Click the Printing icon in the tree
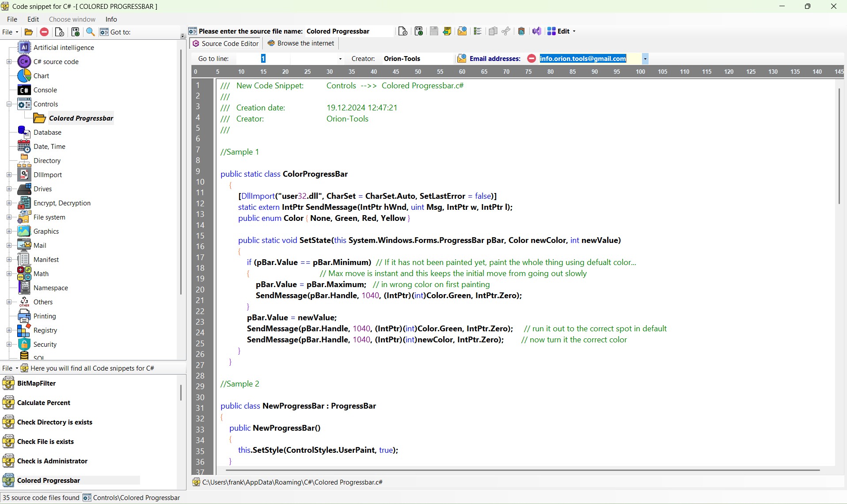Image resolution: width=847 pixels, height=504 pixels. [24, 316]
